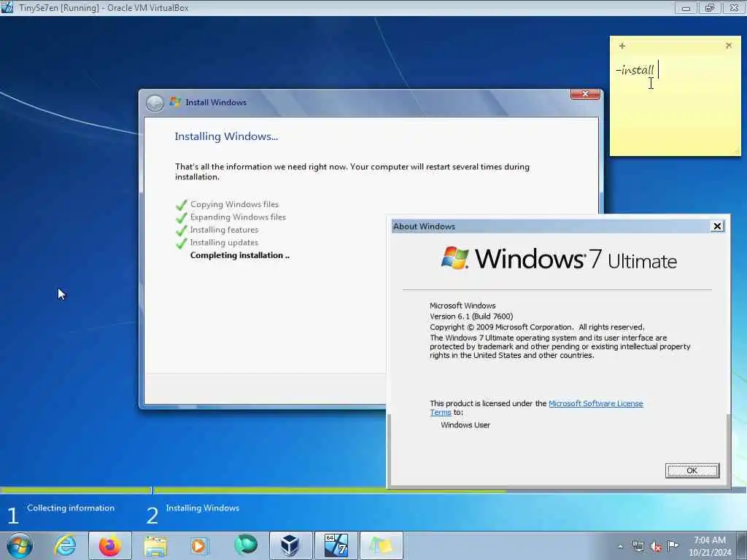Click the VirtualBox window title icon

click(x=7, y=7)
